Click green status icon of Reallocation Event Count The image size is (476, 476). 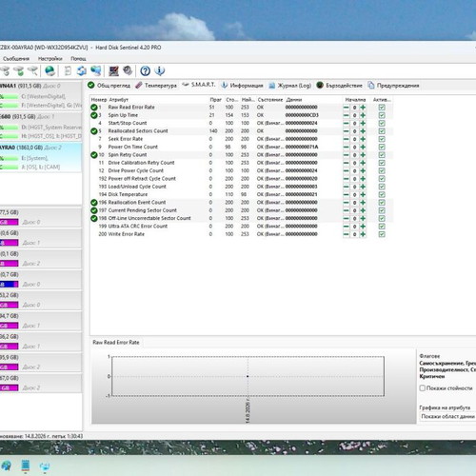pos(94,203)
